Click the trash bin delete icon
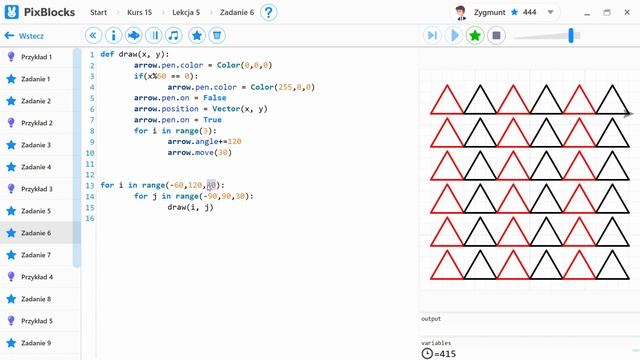 (x=217, y=36)
